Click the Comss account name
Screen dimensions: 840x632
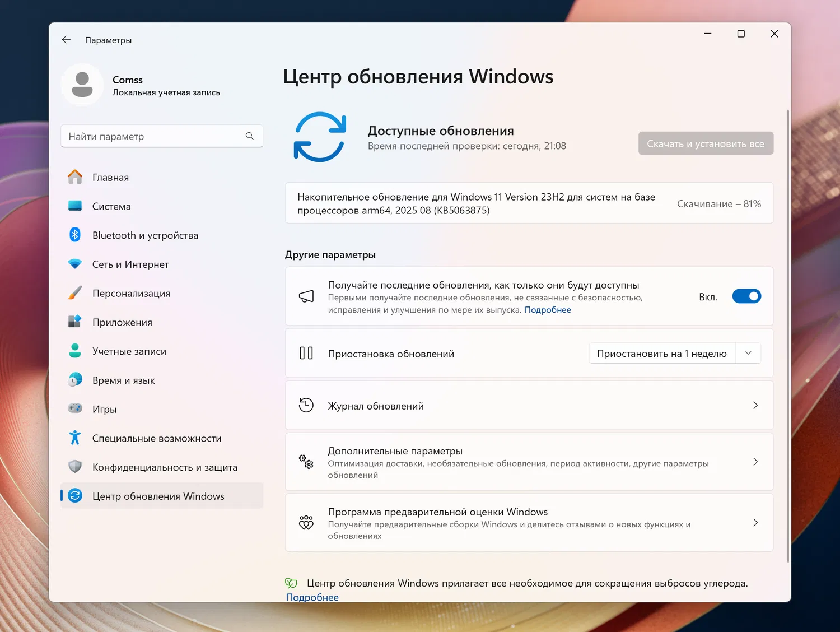point(128,80)
